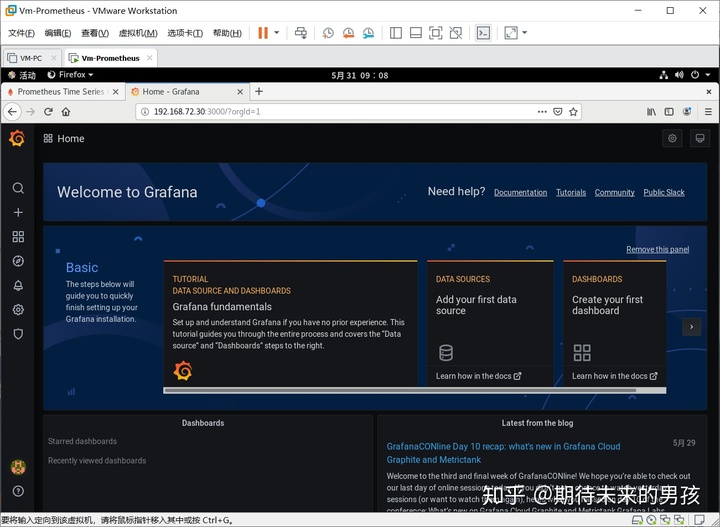Toggle Firefox sidebar view icon
Viewport: 720px width, 527px height.
[669, 112]
